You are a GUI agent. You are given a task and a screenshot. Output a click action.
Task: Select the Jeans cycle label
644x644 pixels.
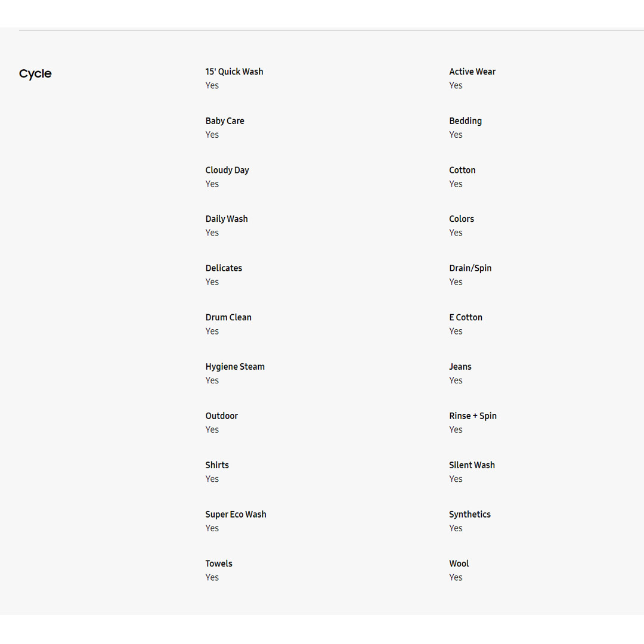(x=460, y=367)
